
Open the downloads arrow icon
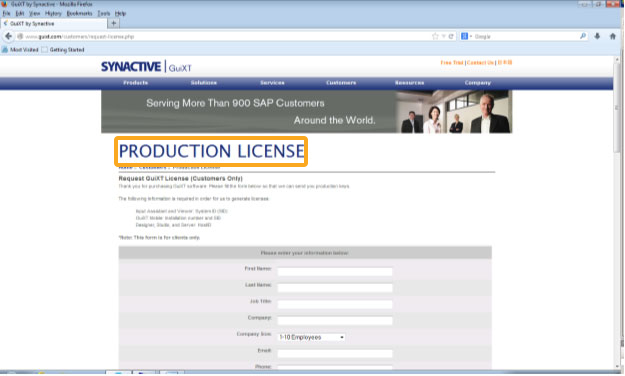597,36
